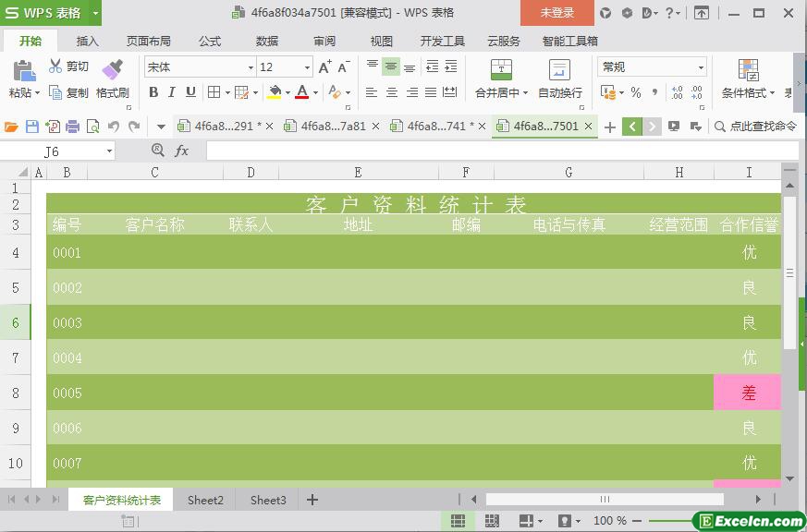Close the 4f6a8...7501 document tab
807x532 pixels.
588,126
